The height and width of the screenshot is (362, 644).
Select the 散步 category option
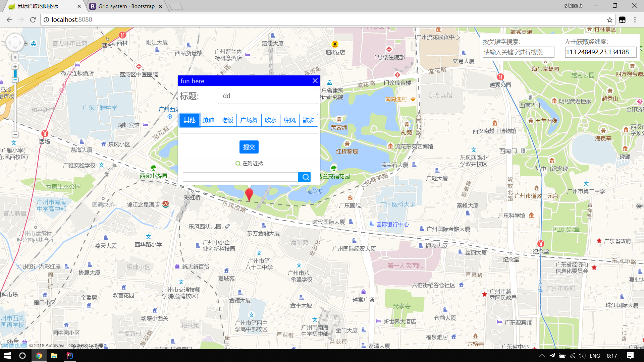point(308,120)
